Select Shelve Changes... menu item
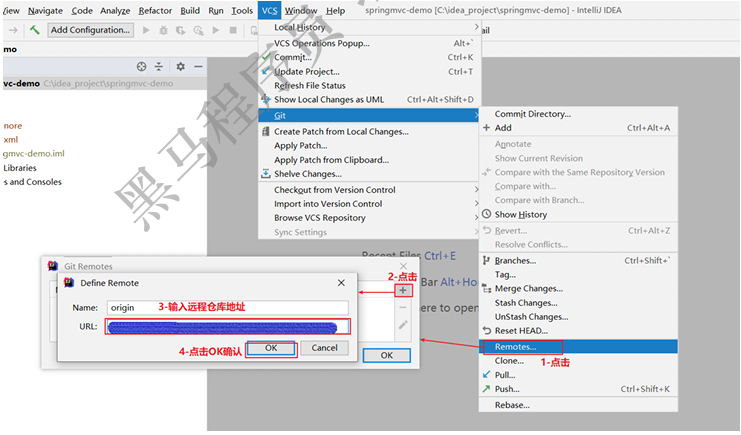The image size is (741, 435). tap(369, 174)
